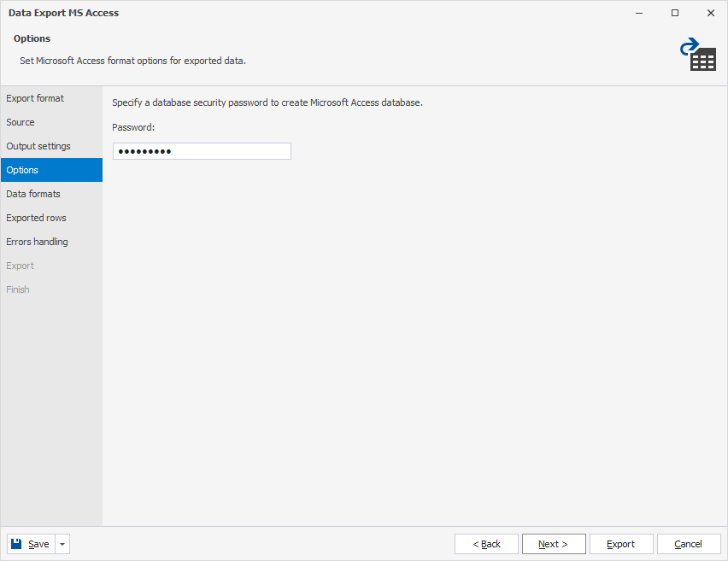This screenshot has width=728, height=561.
Task: Go to Exported rows step
Action: pyautogui.click(x=51, y=218)
